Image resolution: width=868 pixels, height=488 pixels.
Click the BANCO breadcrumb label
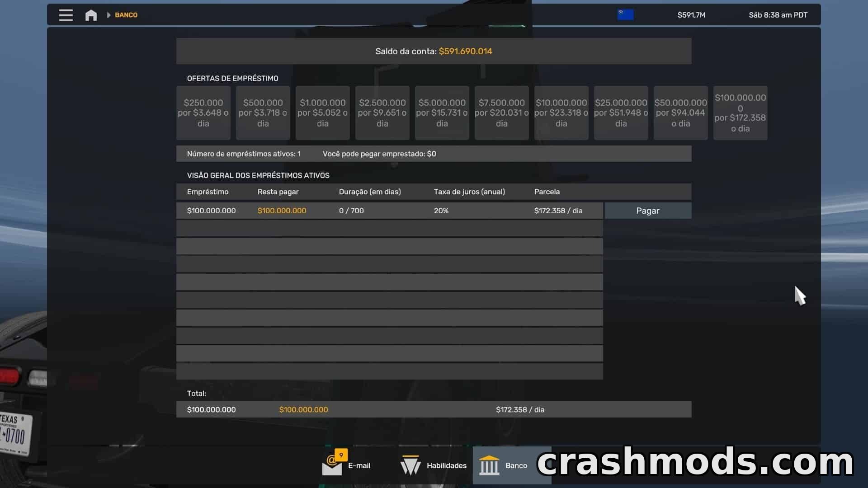(126, 15)
